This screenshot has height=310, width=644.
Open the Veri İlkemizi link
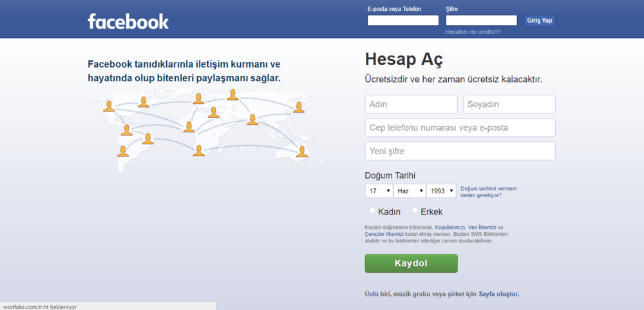coord(482,228)
